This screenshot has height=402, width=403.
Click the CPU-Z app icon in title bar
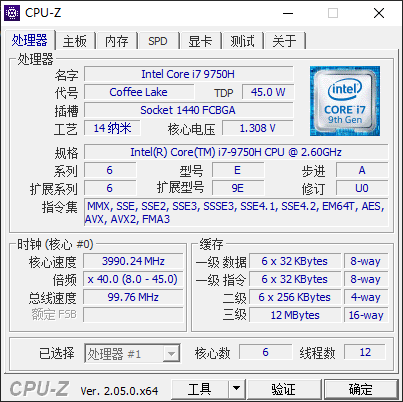(12, 13)
